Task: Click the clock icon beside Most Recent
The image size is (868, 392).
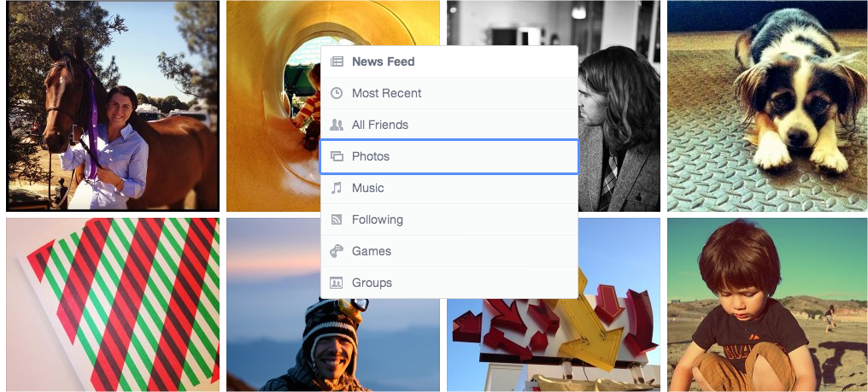Action: tap(337, 93)
